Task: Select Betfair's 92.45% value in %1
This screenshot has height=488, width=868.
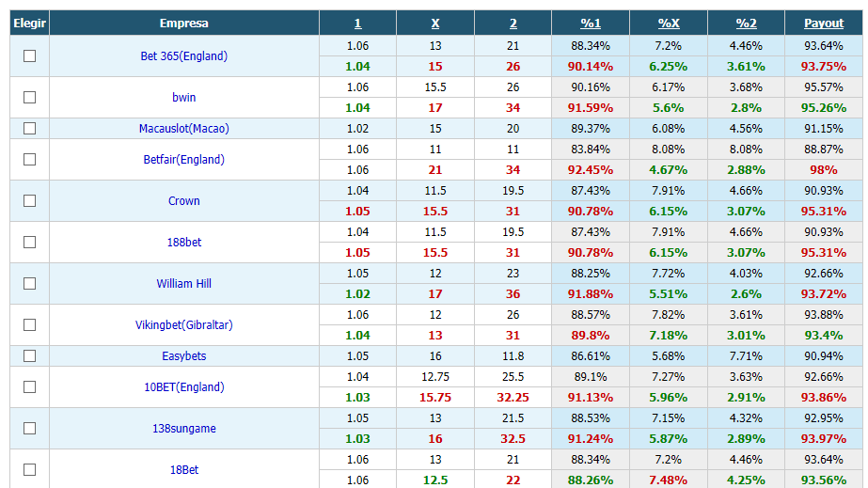Action: click(x=591, y=170)
